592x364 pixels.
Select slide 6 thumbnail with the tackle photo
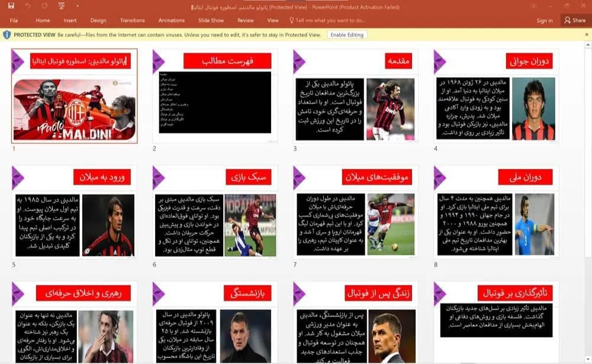pyautogui.click(x=215, y=212)
